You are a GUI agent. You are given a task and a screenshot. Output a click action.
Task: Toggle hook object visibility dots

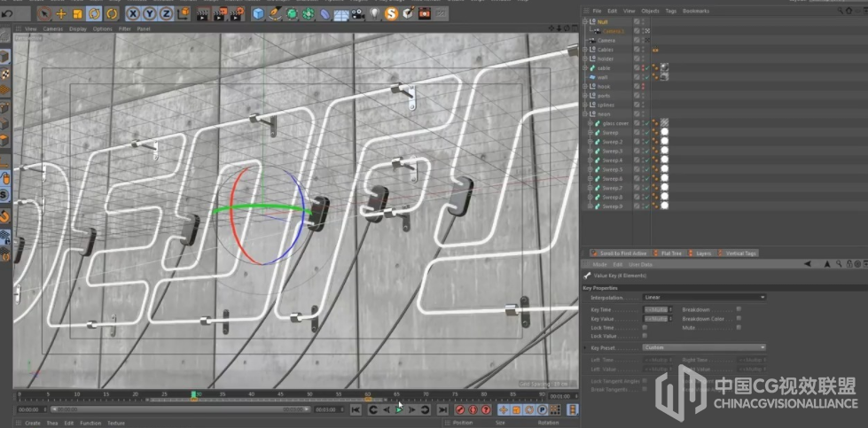(643, 86)
